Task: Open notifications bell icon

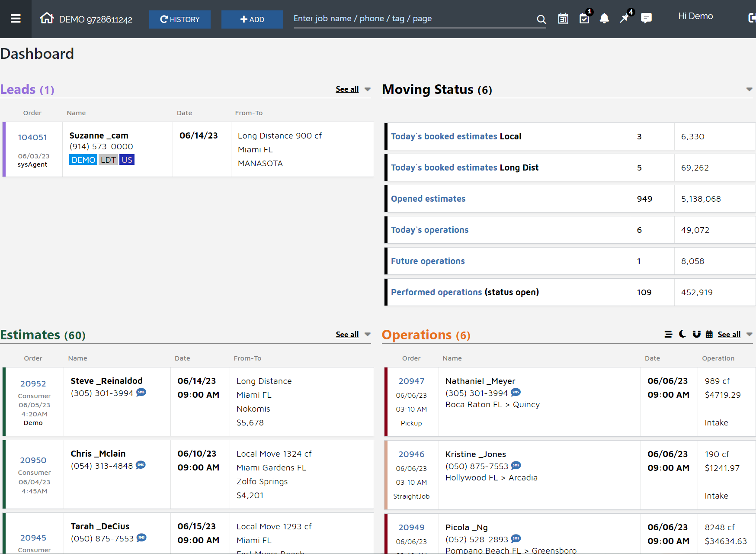Action: tap(604, 18)
